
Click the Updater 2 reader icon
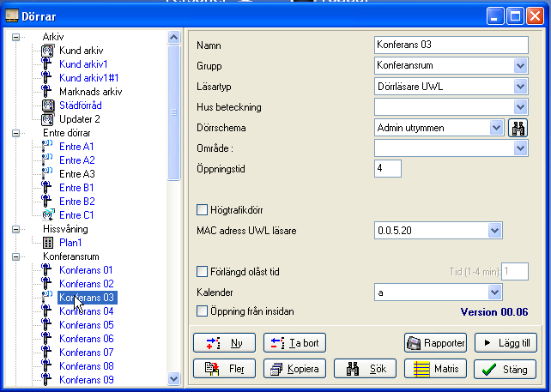click(47, 119)
